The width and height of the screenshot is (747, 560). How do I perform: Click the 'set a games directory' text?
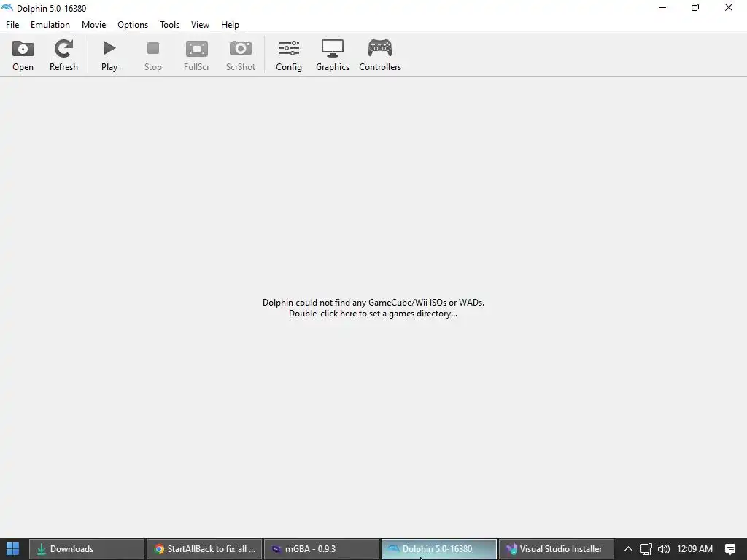click(413, 314)
